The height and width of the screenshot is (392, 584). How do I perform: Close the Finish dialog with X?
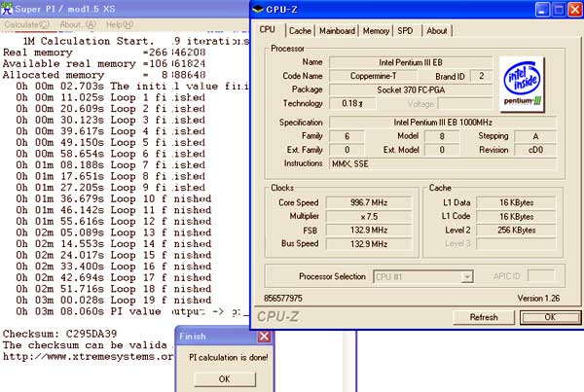264,337
